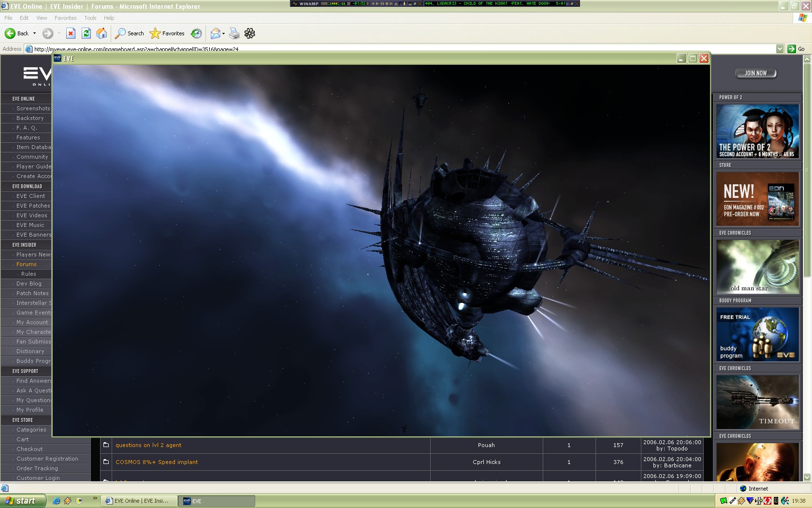This screenshot has height=508, width=812.
Task: Click the Winamp logo icon in top bar
Action: point(295,3)
